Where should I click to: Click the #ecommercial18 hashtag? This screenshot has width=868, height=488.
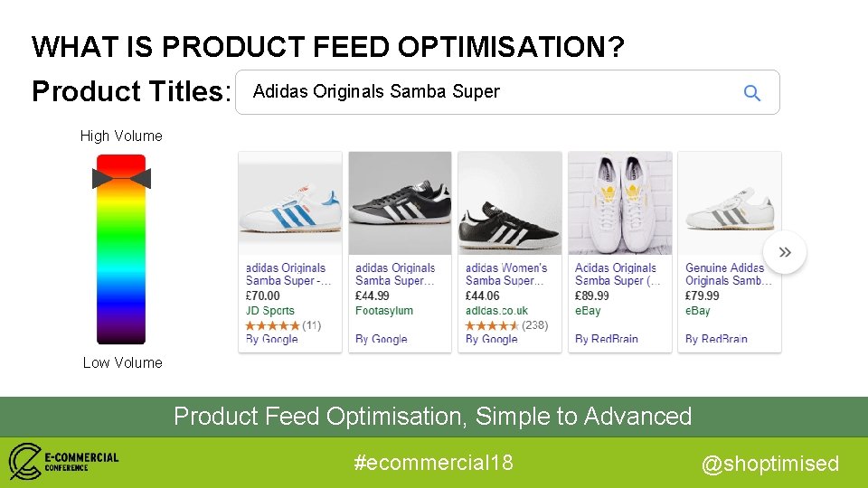433,463
